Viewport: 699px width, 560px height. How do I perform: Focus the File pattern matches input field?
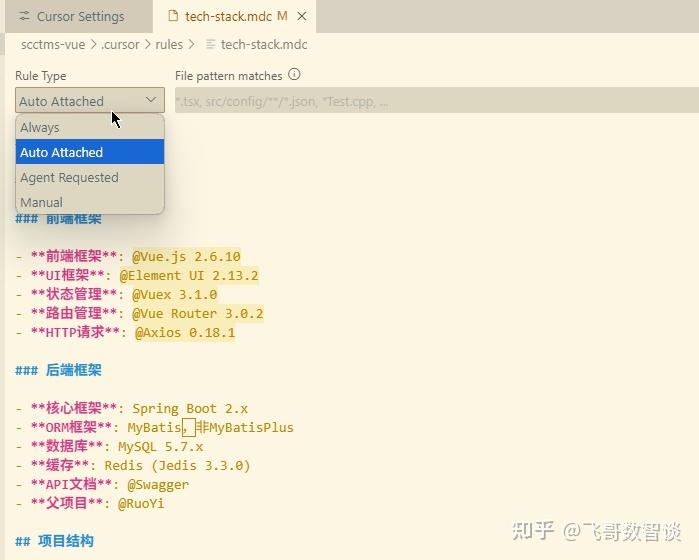click(x=437, y=100)
